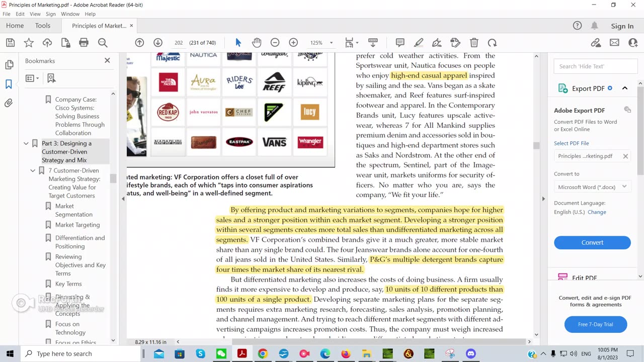Open the File menu

pyautogui.click(x=7, y=14)
